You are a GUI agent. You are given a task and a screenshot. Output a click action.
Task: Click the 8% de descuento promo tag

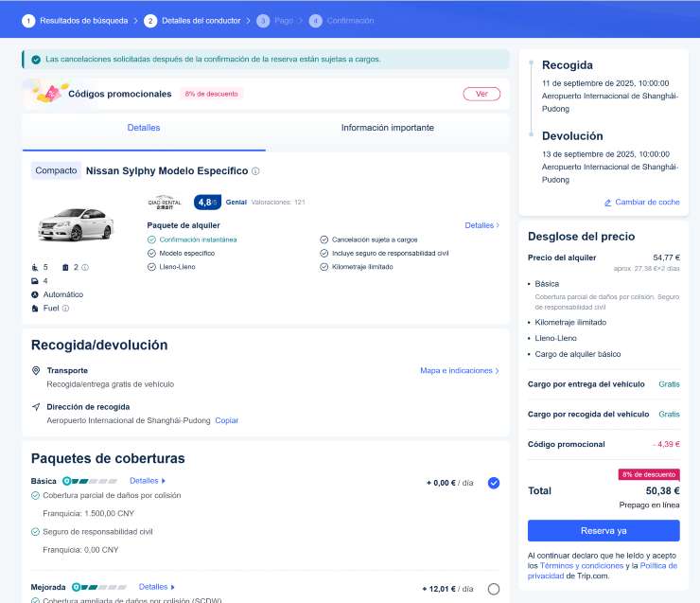212,94
